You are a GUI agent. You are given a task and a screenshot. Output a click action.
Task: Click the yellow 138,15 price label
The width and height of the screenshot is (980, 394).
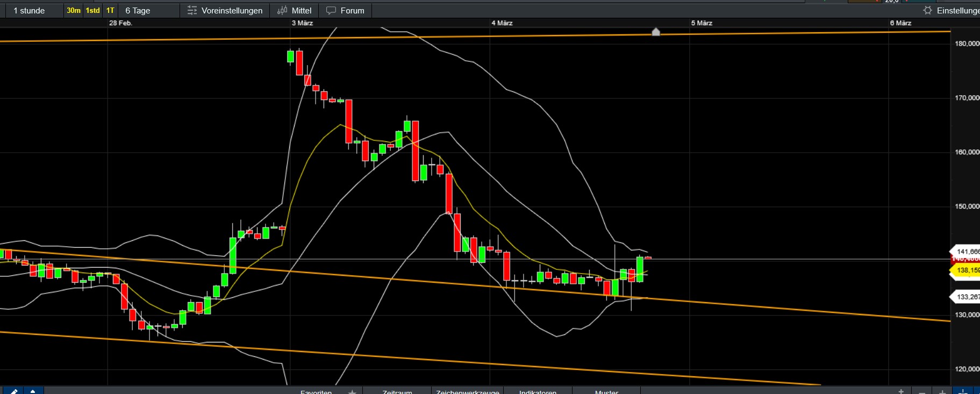tap(966, 270)
